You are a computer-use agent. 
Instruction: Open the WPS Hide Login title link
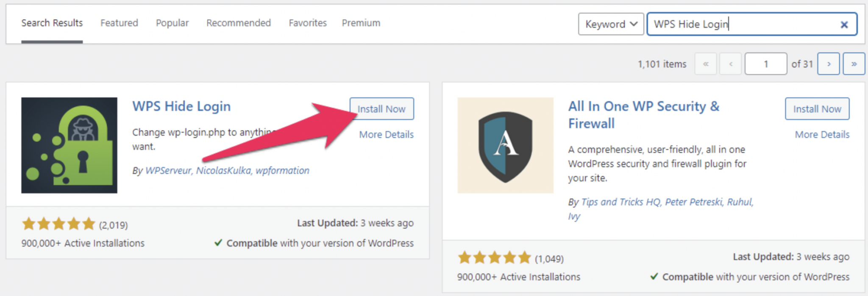point(181,106)
